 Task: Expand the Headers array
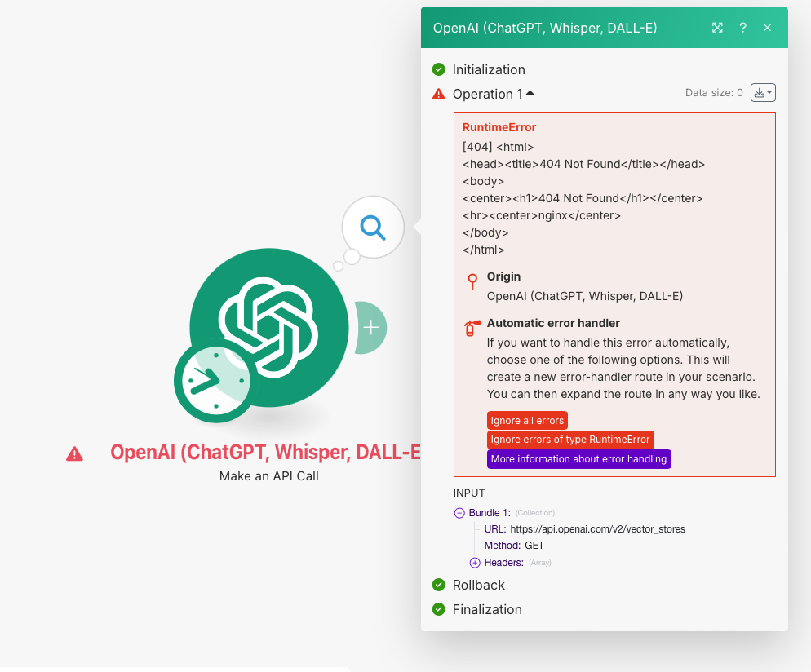pyautogui.click(x=475, y=563)
